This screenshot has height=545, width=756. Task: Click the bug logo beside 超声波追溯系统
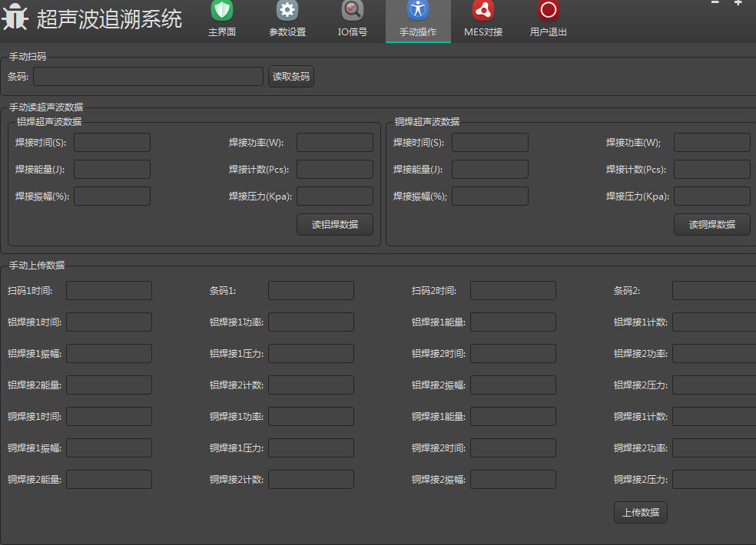15,18
